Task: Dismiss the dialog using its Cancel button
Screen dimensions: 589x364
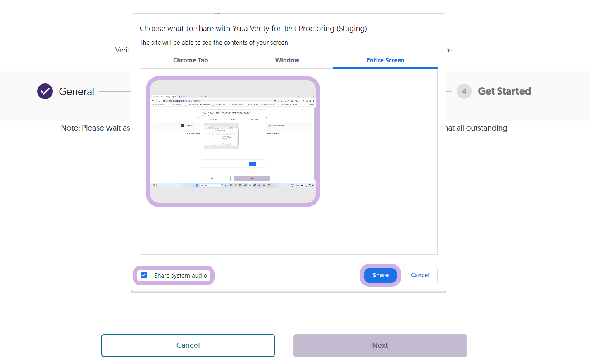Action: coord(420,275)
